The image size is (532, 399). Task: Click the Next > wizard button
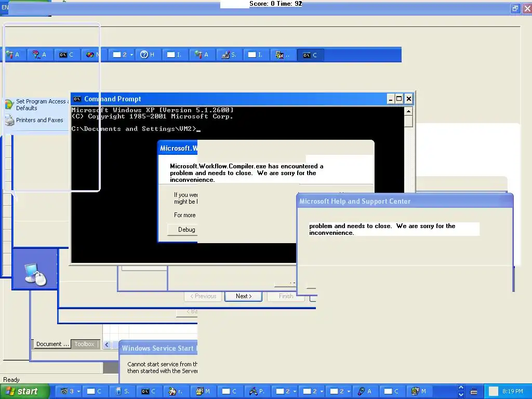tap(243, 296)
